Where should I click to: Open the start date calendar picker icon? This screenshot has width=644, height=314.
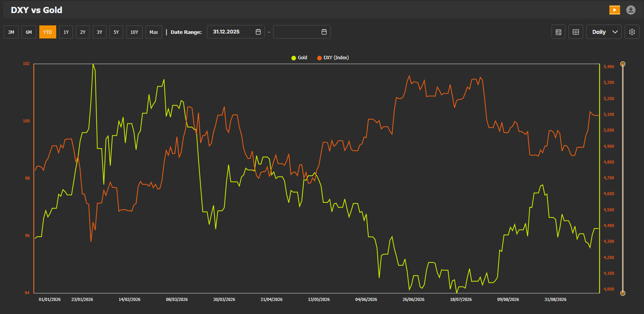[x=258, y=32]
